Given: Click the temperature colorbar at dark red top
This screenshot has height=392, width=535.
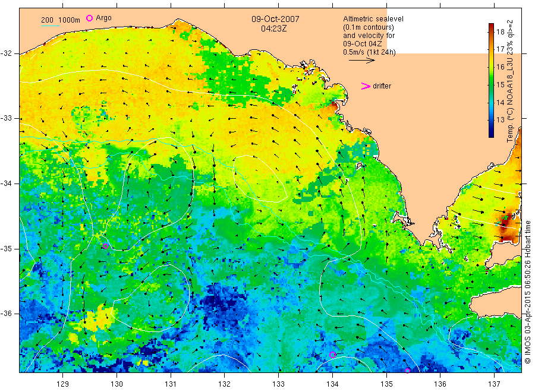Looking at the screenshot, I should point(492,27).
